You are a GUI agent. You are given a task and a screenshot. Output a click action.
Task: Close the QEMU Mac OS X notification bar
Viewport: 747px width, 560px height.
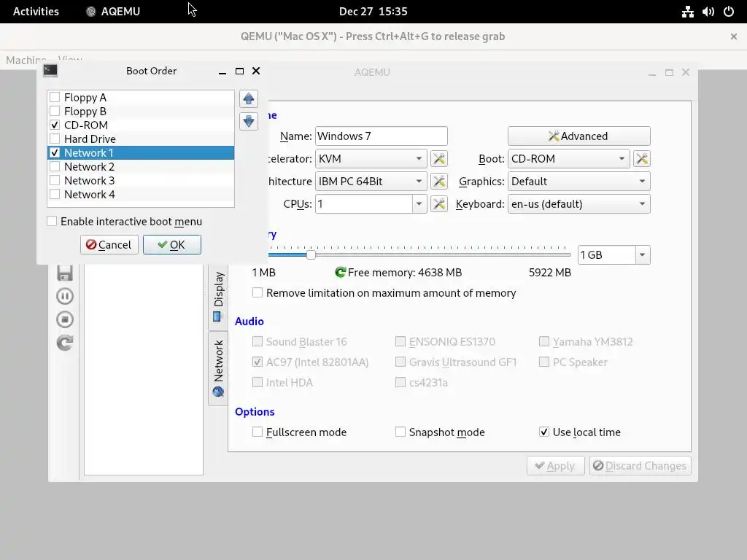[734, 36]
